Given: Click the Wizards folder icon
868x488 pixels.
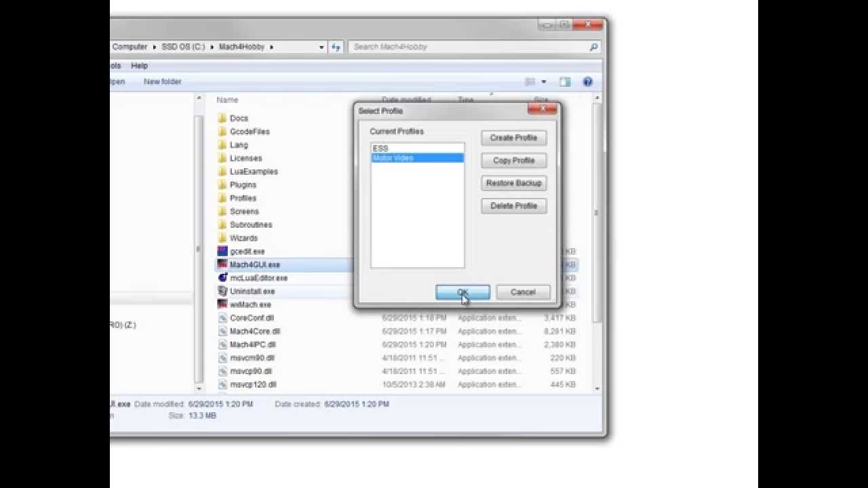Looking at the screenshot, I should pyautogui.click(x=222, y=238).
